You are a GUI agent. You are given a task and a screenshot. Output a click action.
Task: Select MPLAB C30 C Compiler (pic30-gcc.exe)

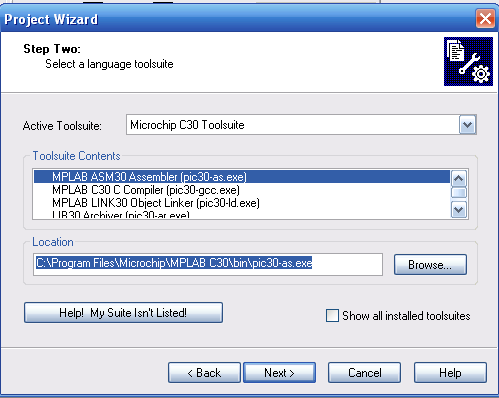(x=242, y=190)
